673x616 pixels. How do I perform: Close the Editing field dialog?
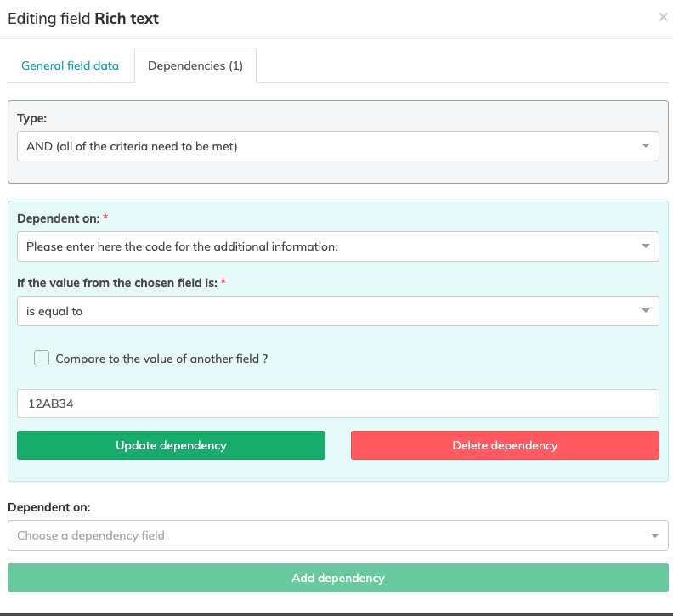pos(663,17)
